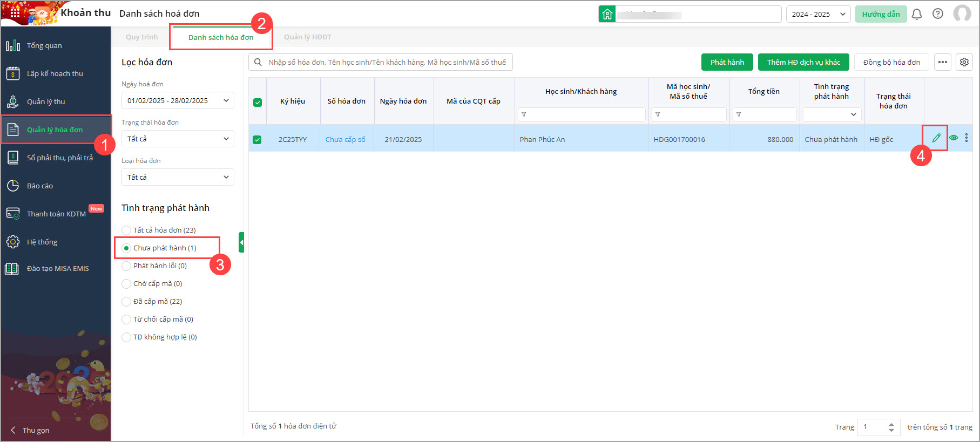Click the Đào tạo MISA EMIS book icon
The width and height of the screenshot is (980, 442).
point(12,268)
